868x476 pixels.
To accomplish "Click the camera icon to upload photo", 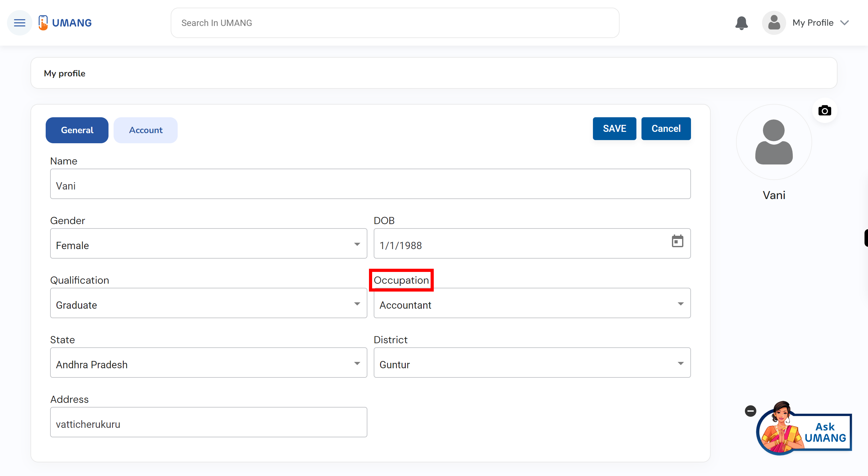I will coord(824,110).
